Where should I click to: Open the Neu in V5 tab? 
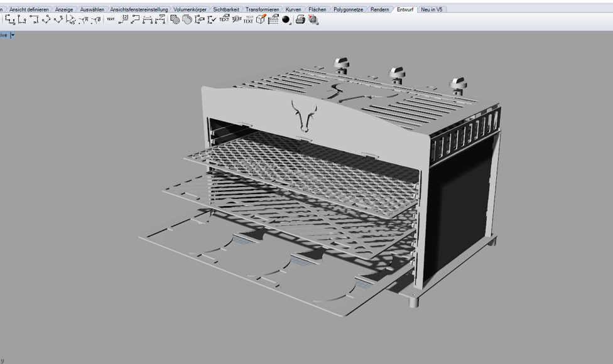pyautogui.click(x=431, y=9)
